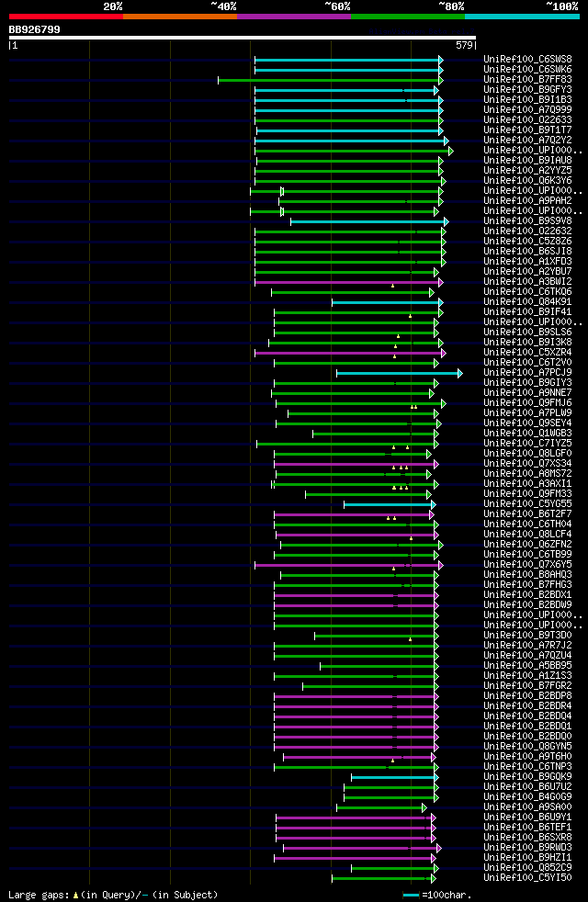Click the green ~80% identity legend segment
The height and width of the screenshot is (902, 588).
408,17
